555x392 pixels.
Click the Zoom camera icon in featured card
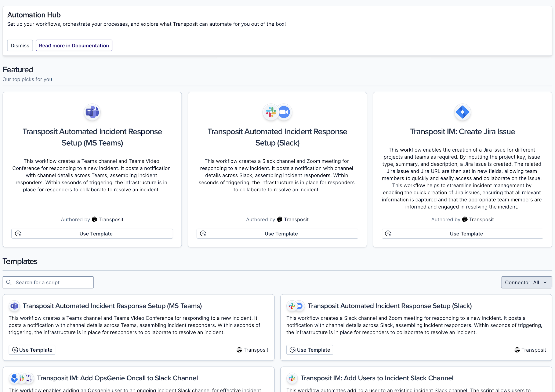284,112
